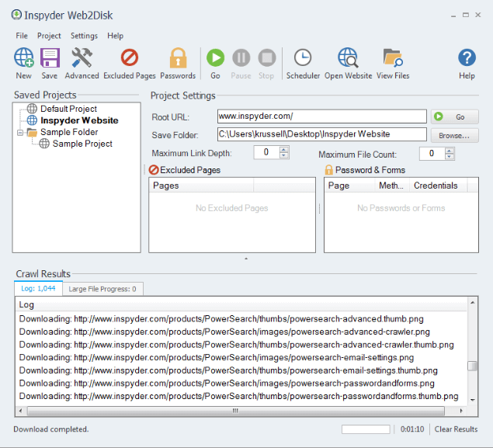Click Maximum Link Depth number field
This screenshot has width=493, height=448.
[266, 152]
